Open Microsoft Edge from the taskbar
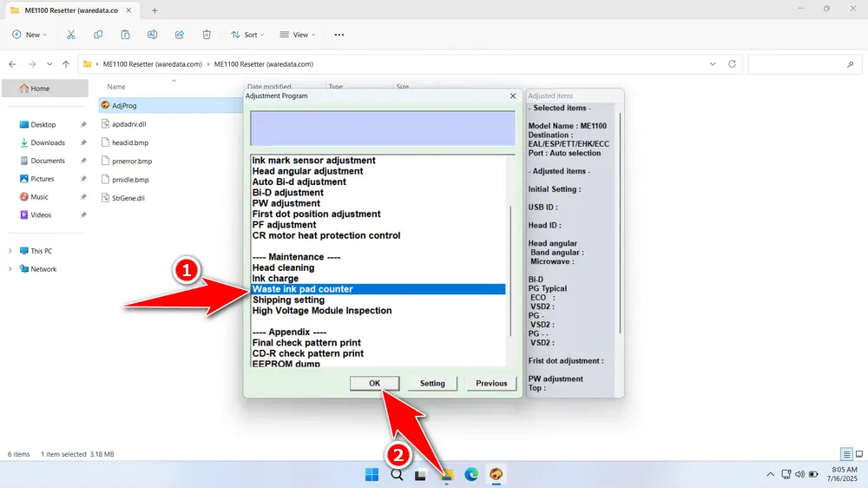Screen dimensions: 868x488 coord(471,474)
